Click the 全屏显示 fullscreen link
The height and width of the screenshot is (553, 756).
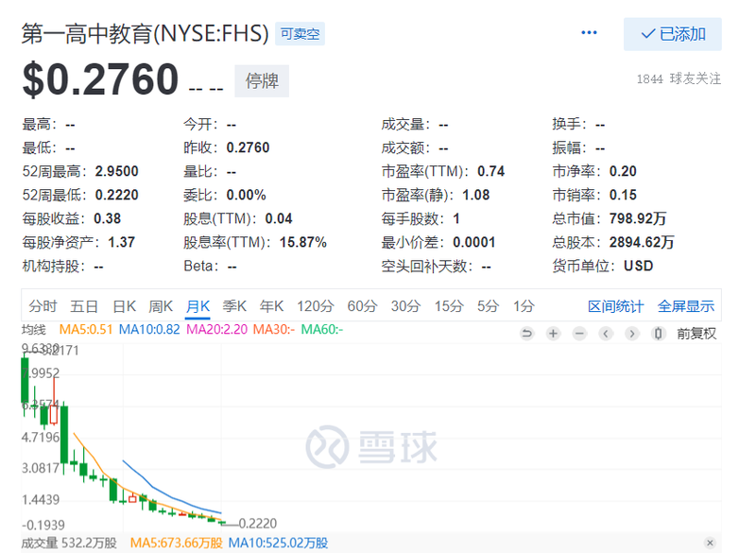(x=686, y=306)
